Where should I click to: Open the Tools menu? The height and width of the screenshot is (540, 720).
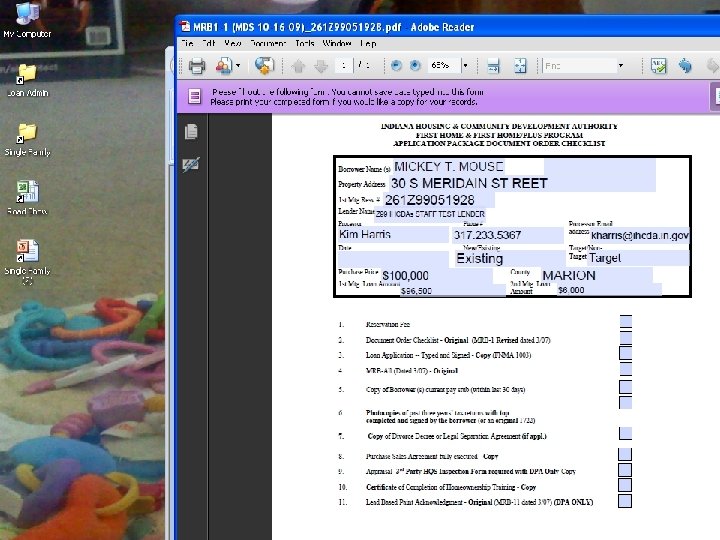[305, 43]
